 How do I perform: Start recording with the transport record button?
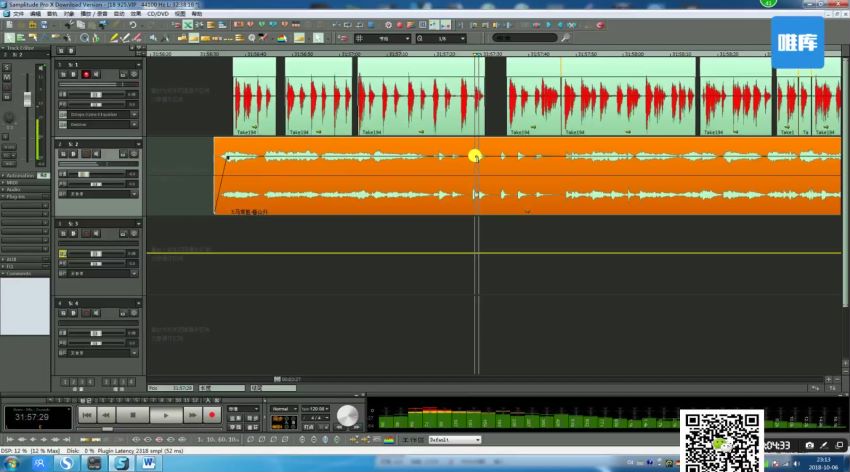coord(212,415)
